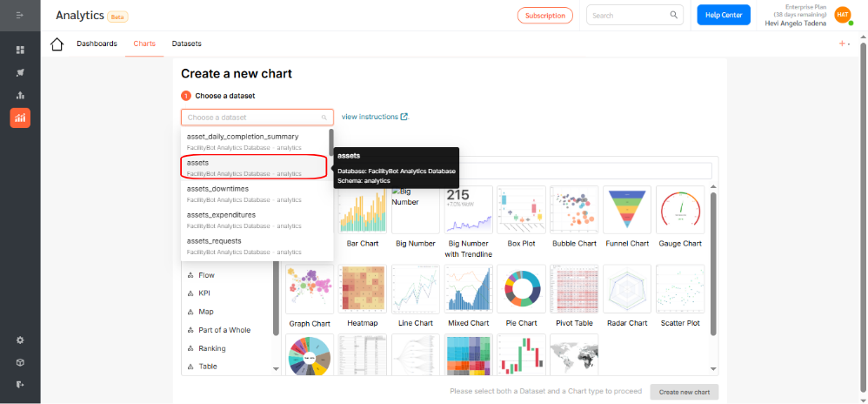Select assets_downtimes dataset option
The width and height of the screenshot is (868, 404).
(x=257, y=193)
